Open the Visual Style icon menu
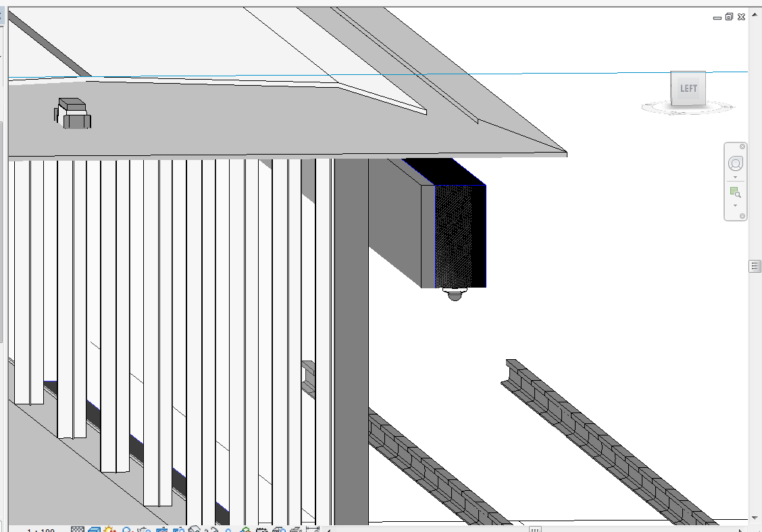This screenshot has width=762, height=532. 94,531
